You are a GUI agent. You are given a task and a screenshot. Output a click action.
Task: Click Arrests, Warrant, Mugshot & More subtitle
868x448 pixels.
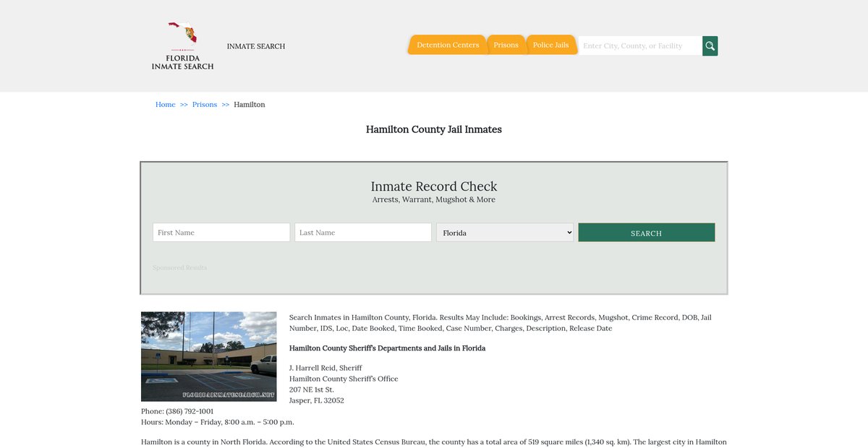[x=434, y=199]
